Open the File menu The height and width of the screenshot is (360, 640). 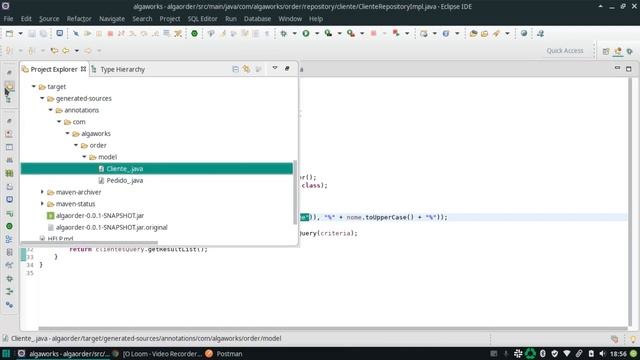[8, 19]
